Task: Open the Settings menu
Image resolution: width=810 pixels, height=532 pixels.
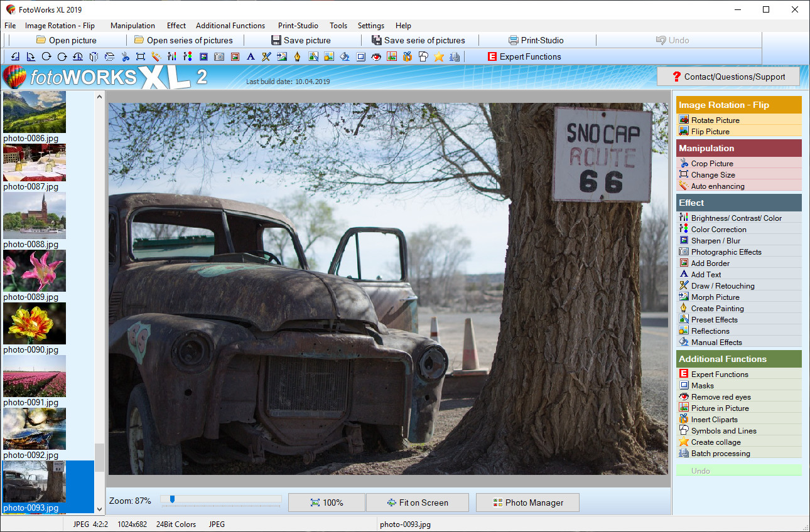Action: [370, 26]
